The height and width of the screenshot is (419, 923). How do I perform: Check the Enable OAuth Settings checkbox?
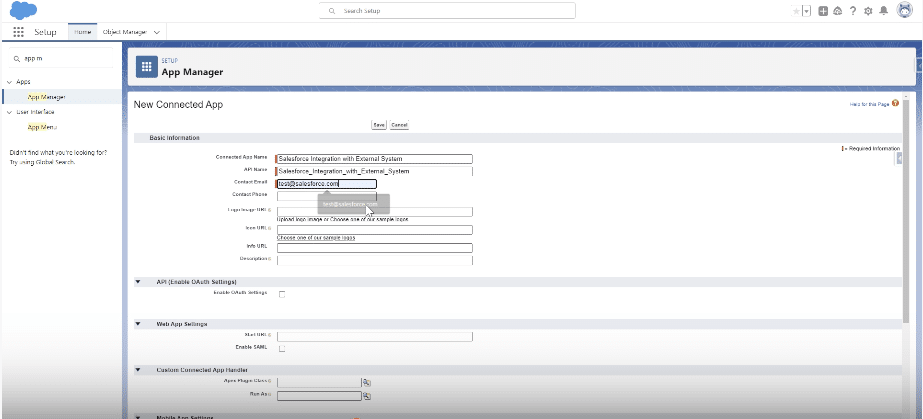pos(282,294)
